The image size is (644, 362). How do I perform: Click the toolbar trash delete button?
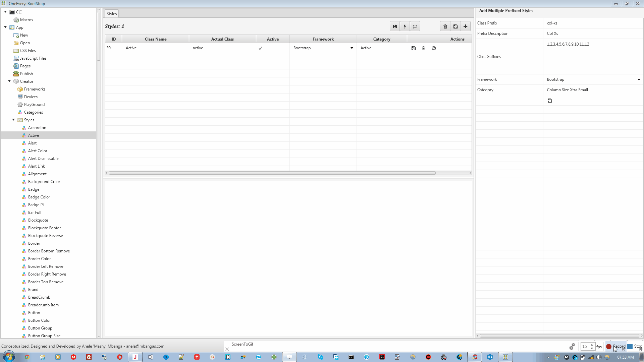coord(445,26)
